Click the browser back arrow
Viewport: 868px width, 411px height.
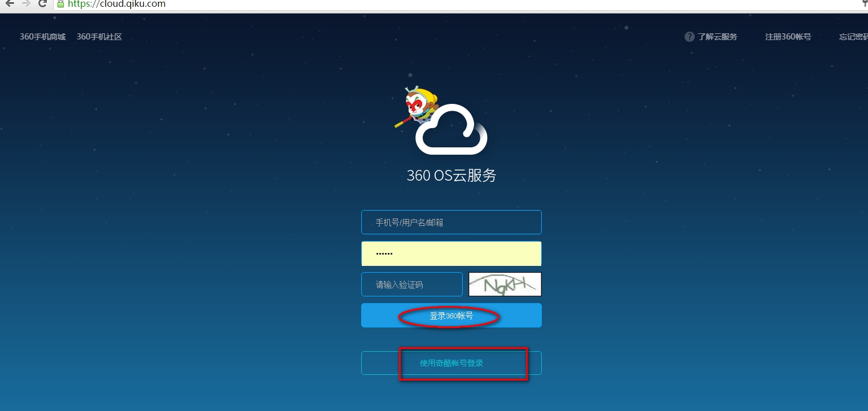pos(10,3)
